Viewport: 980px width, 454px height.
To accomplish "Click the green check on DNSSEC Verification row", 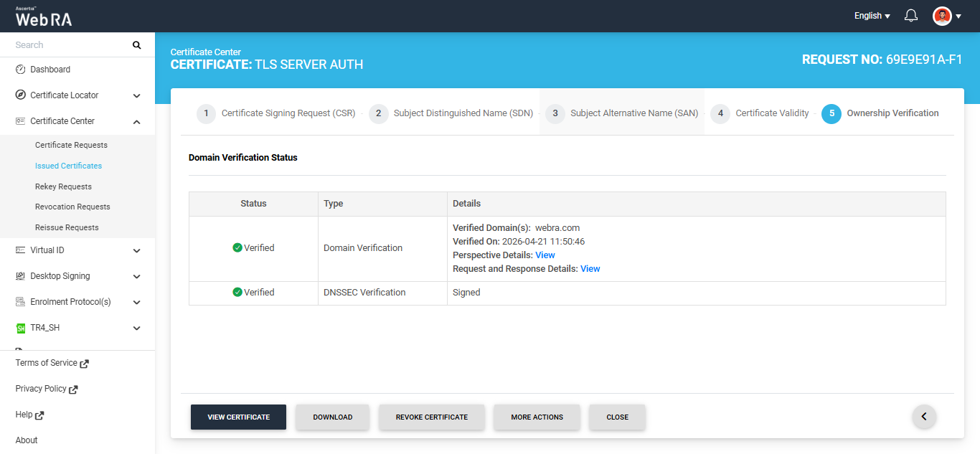I will click(x=237, y=292).
